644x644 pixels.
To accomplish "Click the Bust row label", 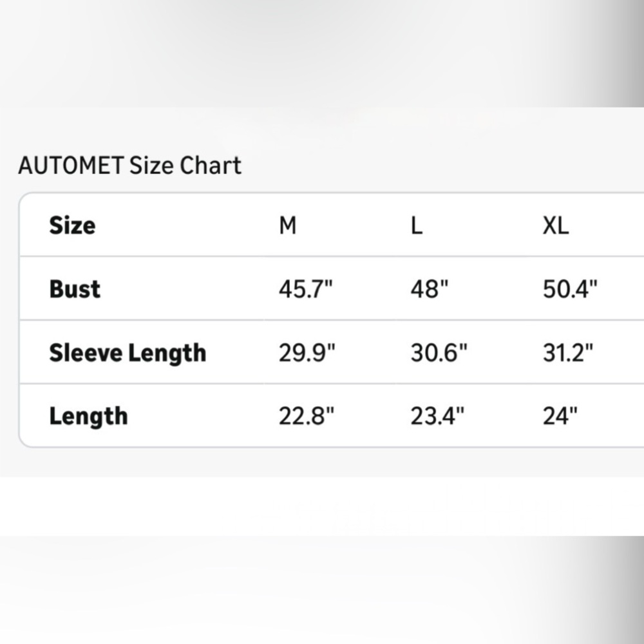I will click(75, 289).
